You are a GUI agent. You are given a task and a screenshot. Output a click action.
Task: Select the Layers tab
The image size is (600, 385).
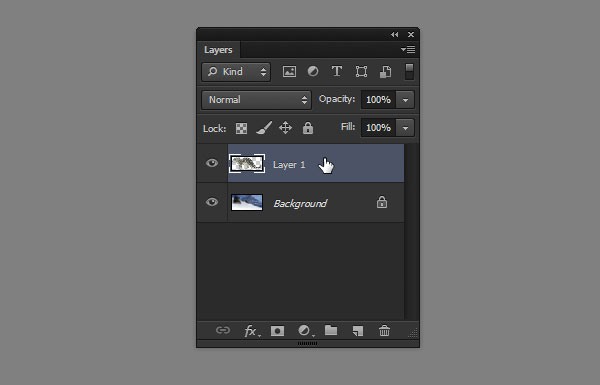pos(218,50)
